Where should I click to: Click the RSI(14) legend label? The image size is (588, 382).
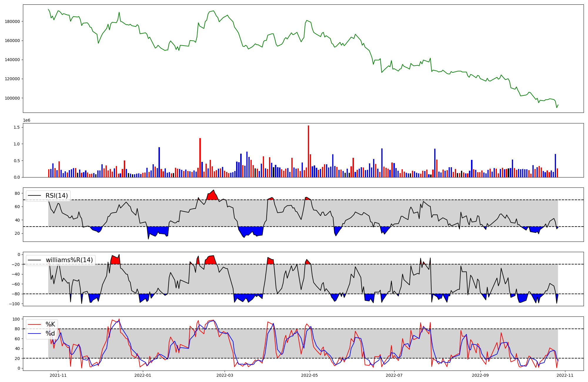pos(56,196)
